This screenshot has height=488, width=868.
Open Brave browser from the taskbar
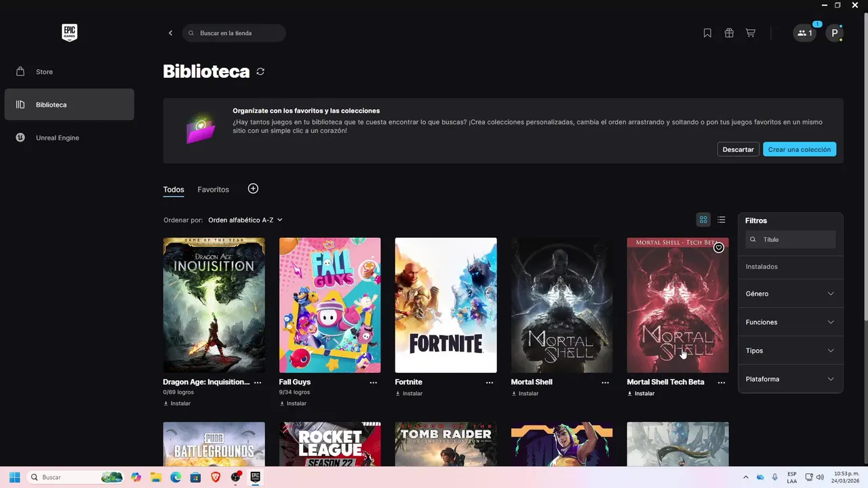(216, 477)
